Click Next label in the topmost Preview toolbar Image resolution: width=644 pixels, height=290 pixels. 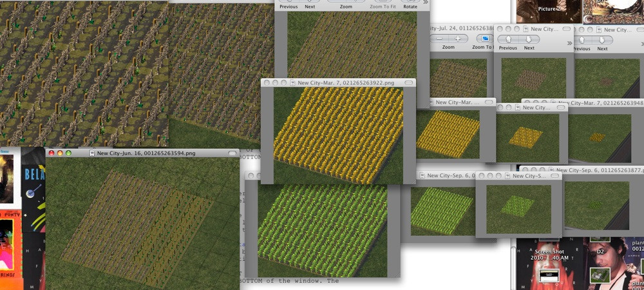tap(310, 6)
